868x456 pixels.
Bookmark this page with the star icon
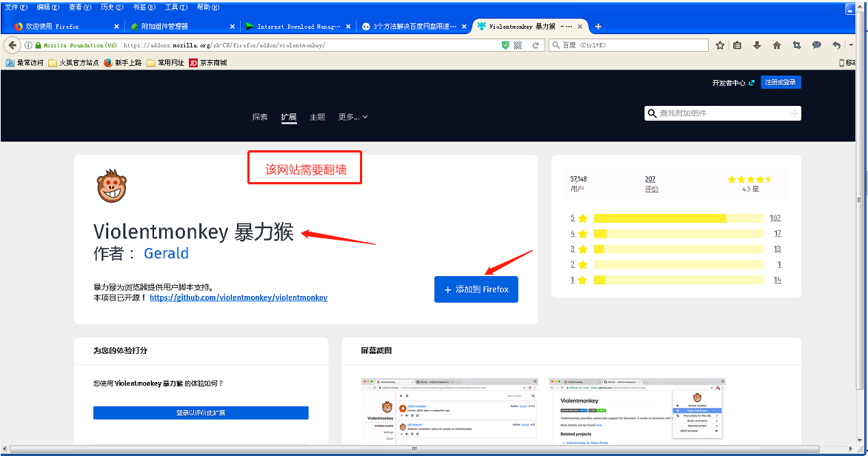[720, 45]
